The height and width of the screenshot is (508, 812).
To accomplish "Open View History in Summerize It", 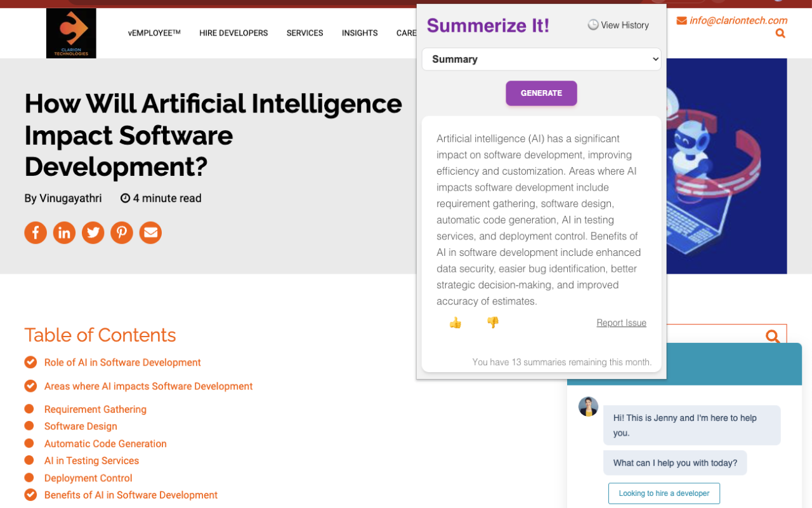I will (x=619, y=25).
